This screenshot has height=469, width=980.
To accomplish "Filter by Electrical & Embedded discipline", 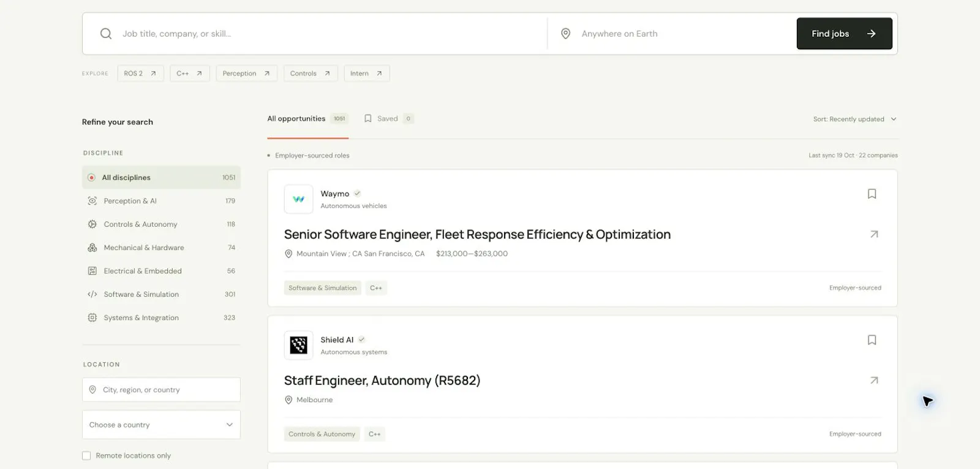I will click(161, 271).
